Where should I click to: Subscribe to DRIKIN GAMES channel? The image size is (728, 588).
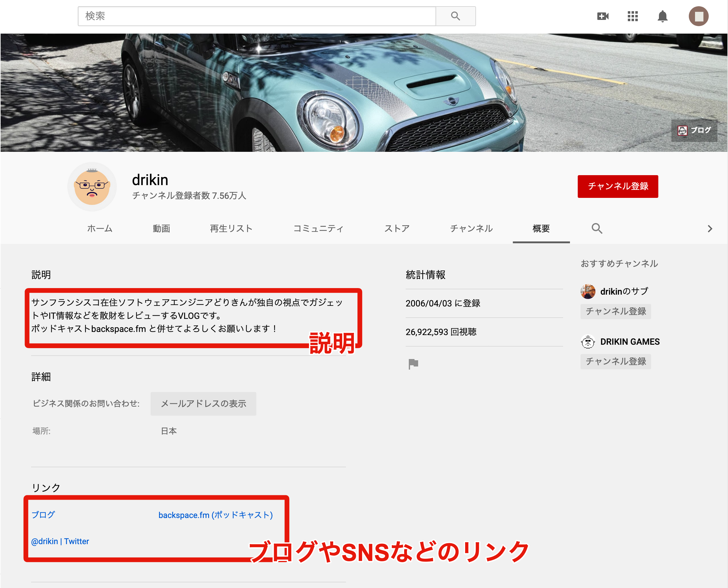(x=615, y=362)
